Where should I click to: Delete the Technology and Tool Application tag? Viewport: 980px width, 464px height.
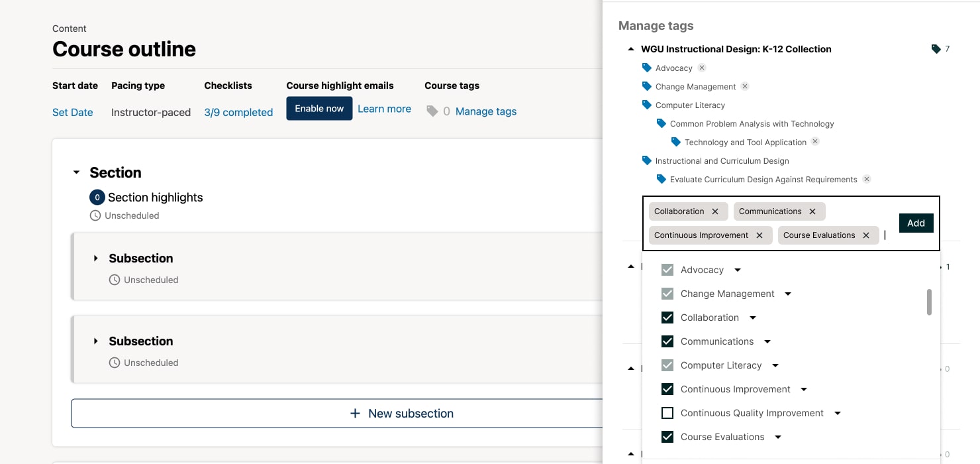pyautogui.click(x=815, y=142)
